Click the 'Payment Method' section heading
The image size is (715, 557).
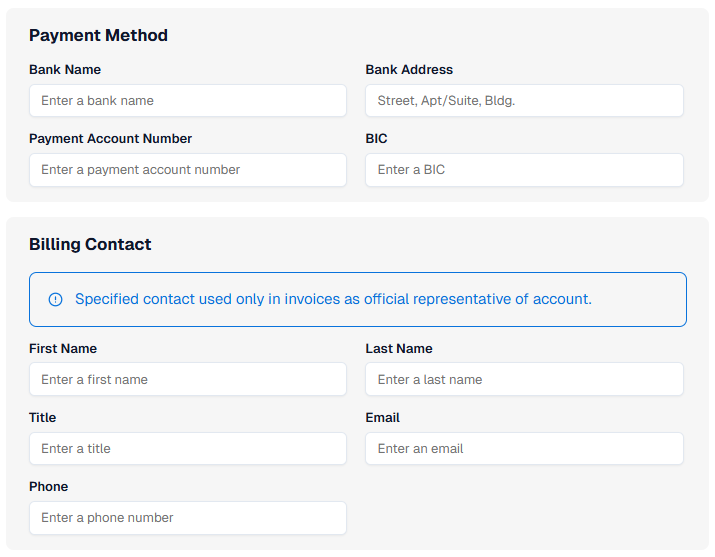tap(98, 36)
